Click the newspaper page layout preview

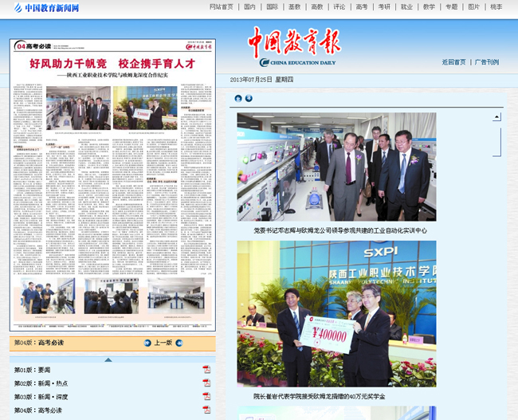pyautogui.click(x=112, y=184)
